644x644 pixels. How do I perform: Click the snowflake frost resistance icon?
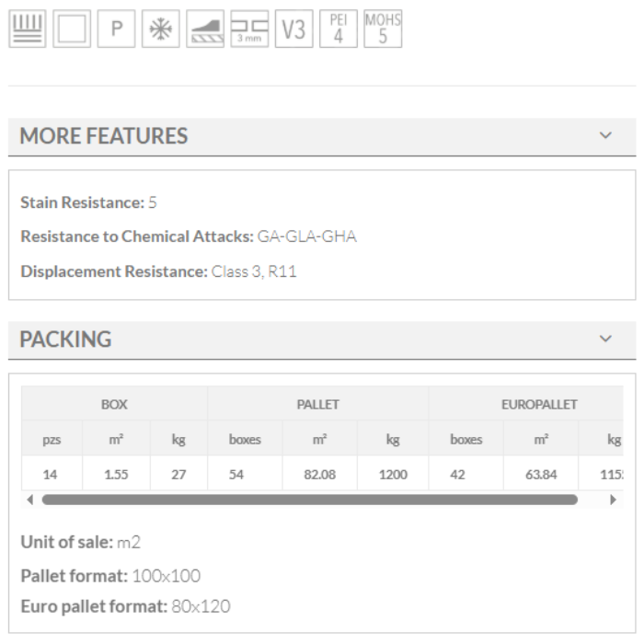click(159, 29)
